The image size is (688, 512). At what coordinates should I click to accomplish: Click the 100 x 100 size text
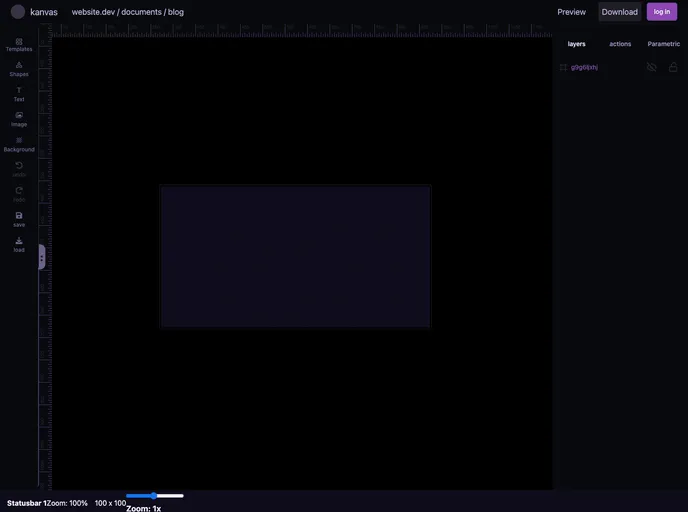point(111,503)
